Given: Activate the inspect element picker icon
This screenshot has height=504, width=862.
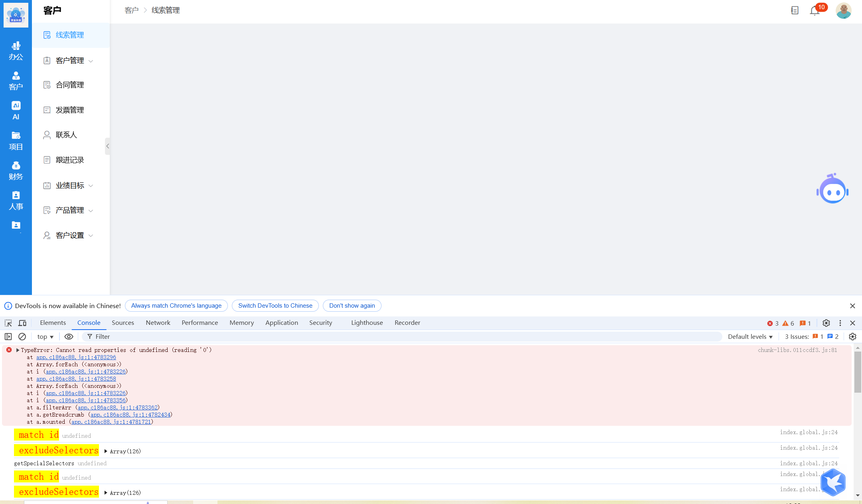Looking at the screenshot, I should tap(8, 323).
